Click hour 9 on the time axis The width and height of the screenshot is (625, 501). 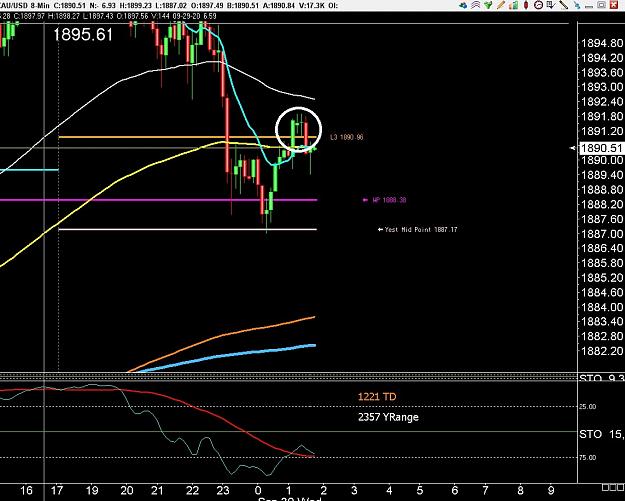pyautogui.click(x=551, y=490)
